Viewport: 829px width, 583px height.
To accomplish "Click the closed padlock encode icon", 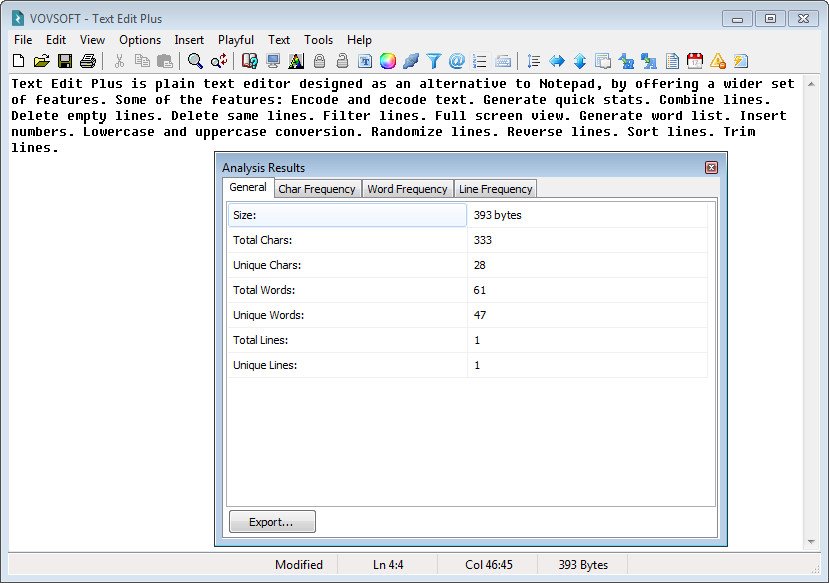I will click(319, 61).
